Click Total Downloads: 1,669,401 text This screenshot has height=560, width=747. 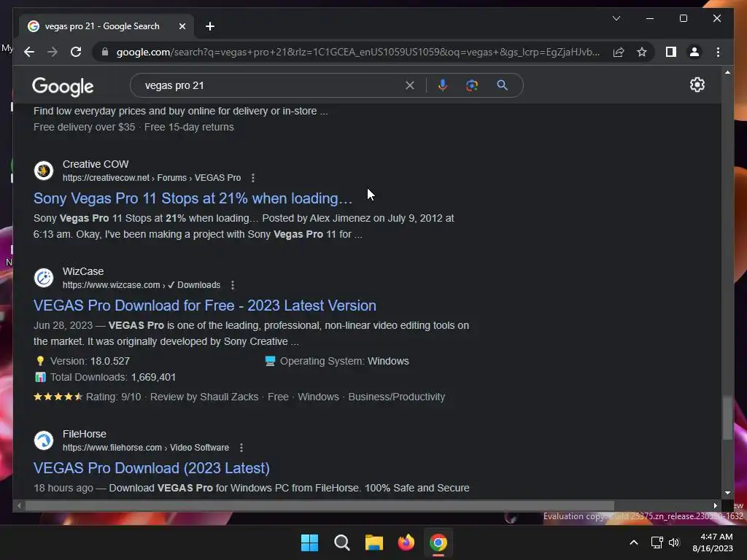tap(113, 377)
